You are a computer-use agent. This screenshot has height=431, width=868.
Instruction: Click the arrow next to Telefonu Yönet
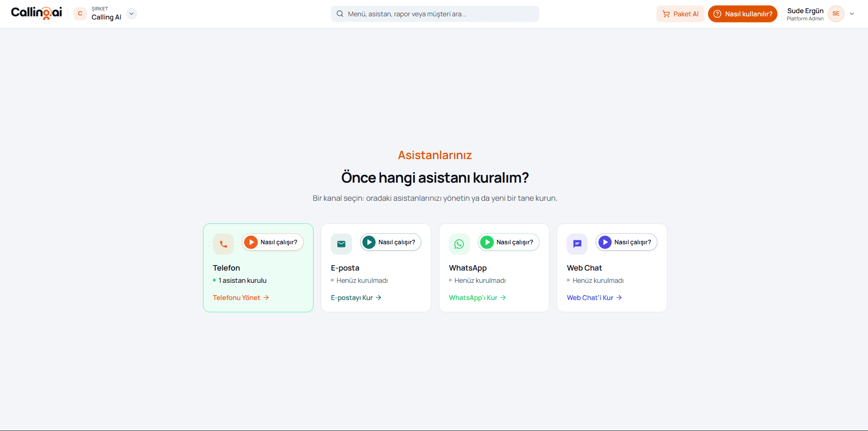tap(266, 298)
